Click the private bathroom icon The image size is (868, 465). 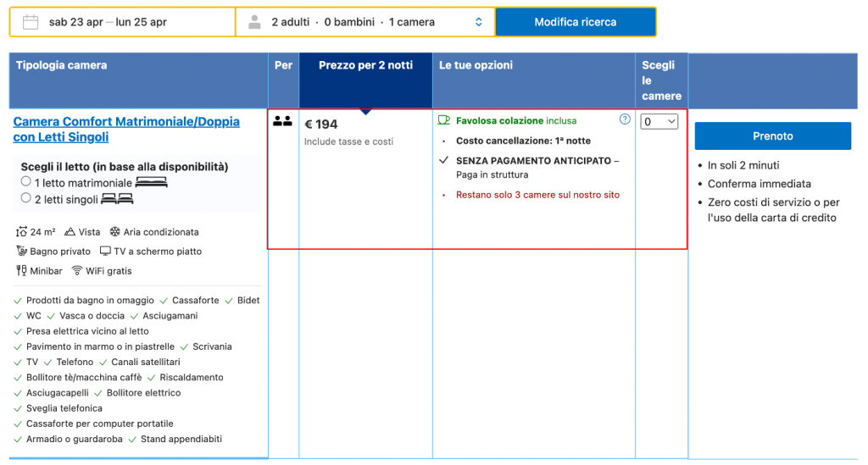[22, 252]
